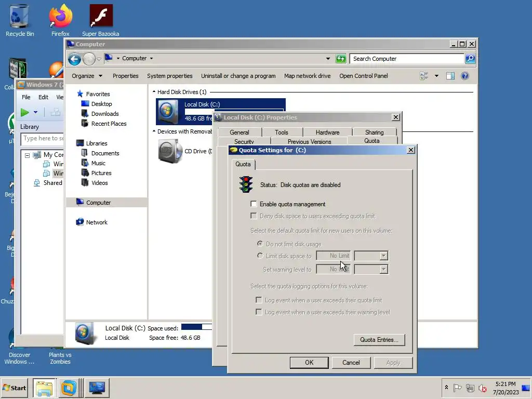532x399 pixels.
Task: Click Cancel in Quota Settings dialog
Action: pos(351,362)
